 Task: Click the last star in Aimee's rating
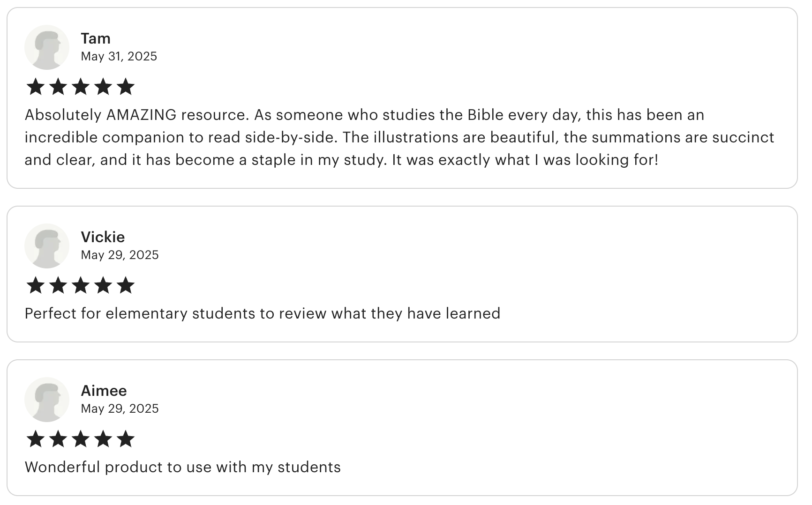(126, 439)
